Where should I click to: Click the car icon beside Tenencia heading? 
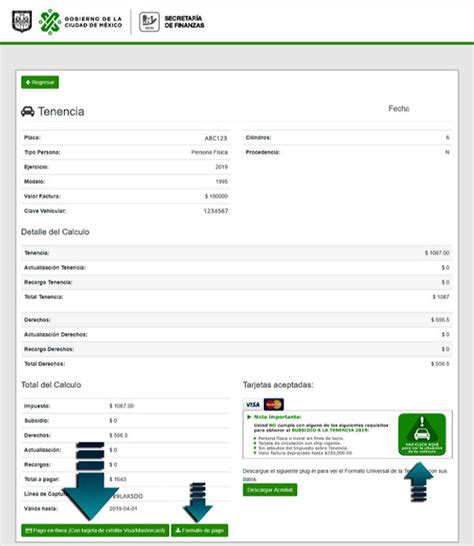(x=28, y=111)
